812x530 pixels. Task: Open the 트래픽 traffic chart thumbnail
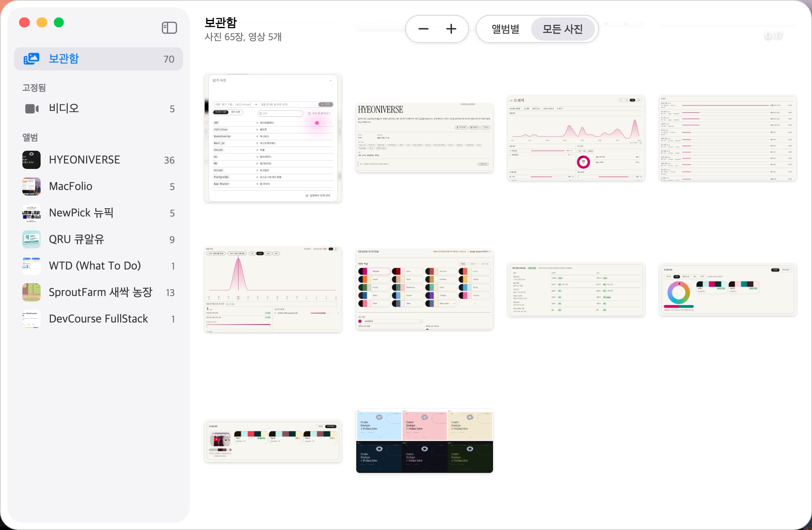[576, 138]
